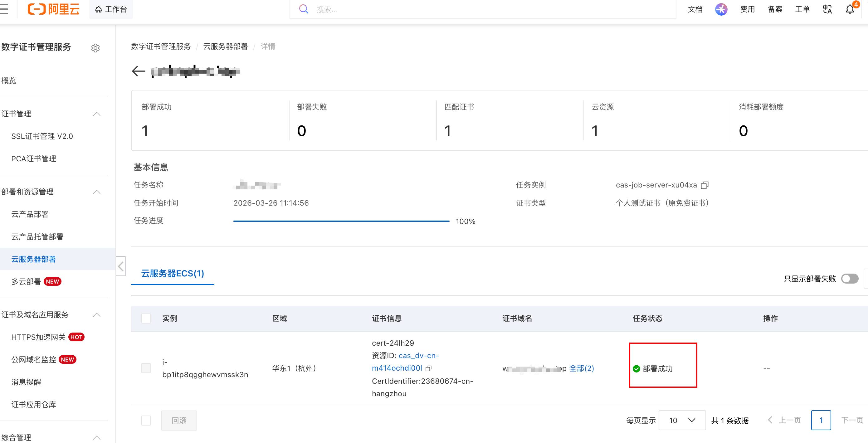Select the ECS instance row checkbox
Image resolution: width=868 pixels, height=443 pixels.
click(146, 368)
